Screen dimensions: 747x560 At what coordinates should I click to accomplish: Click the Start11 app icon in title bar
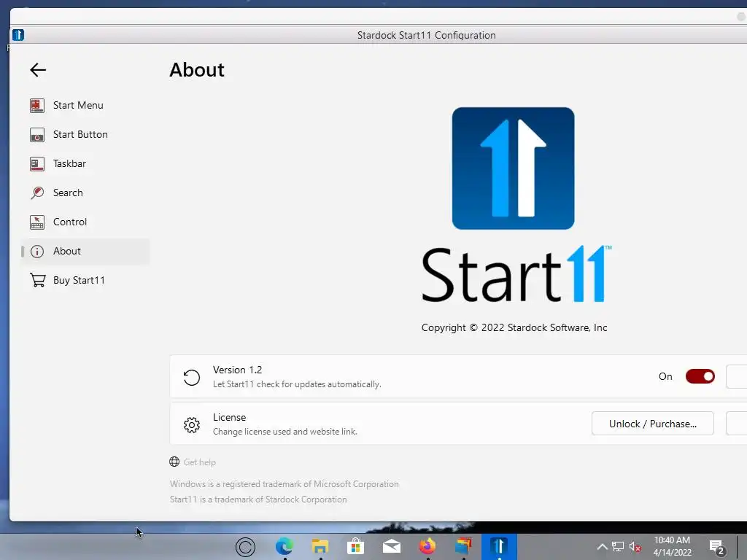[18, 35]
